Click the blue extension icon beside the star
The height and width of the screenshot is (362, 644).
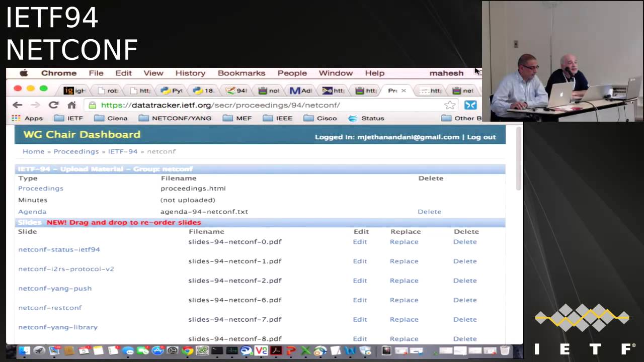coord(470,105)
